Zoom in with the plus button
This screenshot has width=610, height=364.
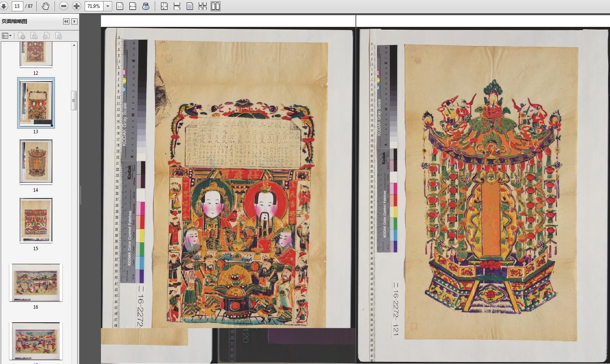point(76,6)
